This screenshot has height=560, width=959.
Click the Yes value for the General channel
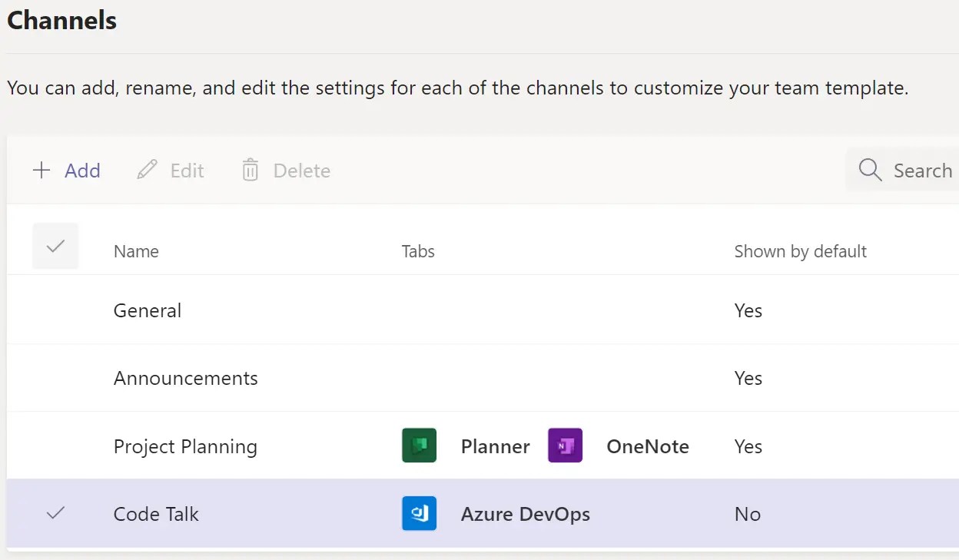point(748,310)
